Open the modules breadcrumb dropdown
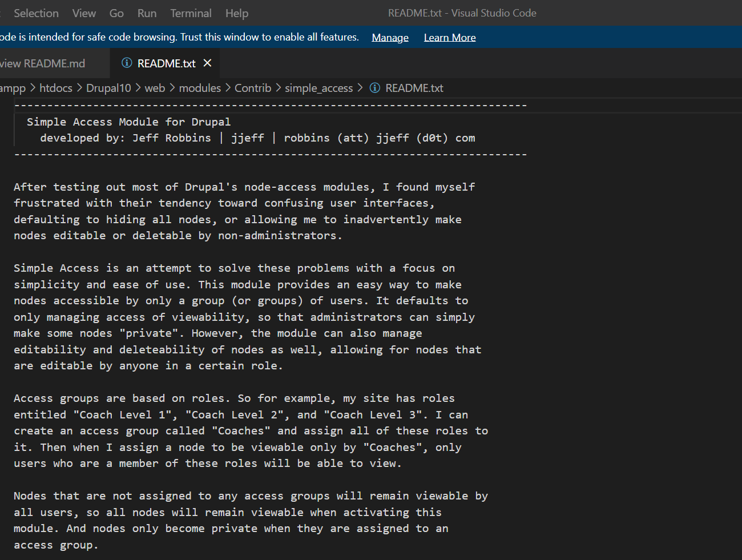Image resolution: width=742 pixels, height=560 pixels. pos(200,88)
